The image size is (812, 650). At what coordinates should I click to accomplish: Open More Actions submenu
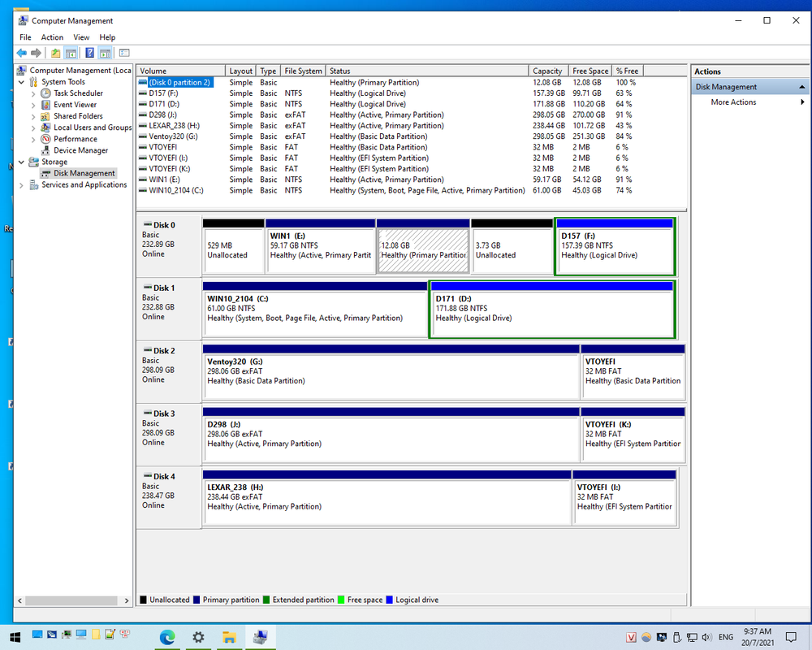click(751, 102)
